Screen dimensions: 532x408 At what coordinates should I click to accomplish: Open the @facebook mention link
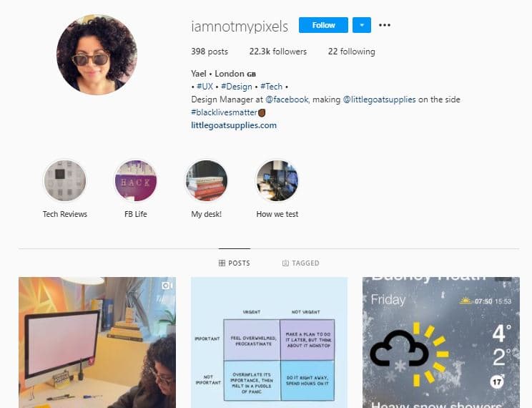coord(287,99)
